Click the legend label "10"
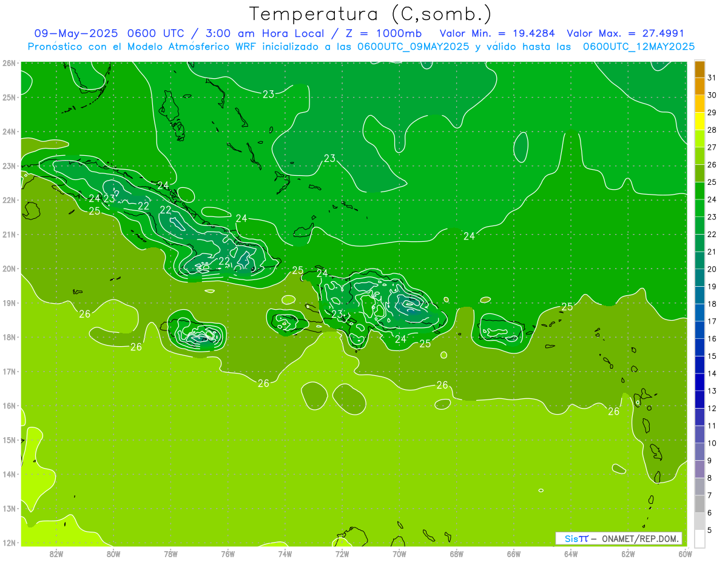Viewport: 728px width, 562px height. [712, 443]
